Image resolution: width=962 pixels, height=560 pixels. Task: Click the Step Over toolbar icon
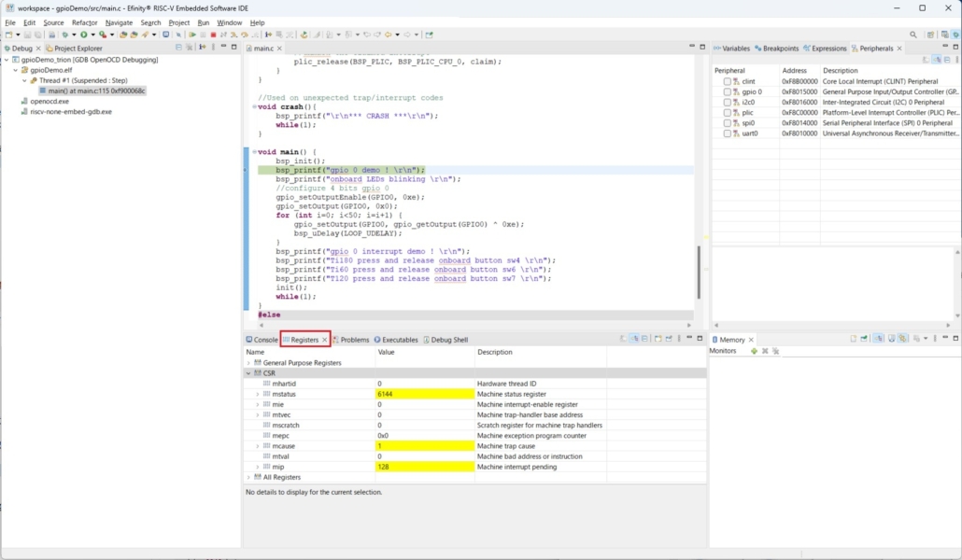[x=245, y=35]
